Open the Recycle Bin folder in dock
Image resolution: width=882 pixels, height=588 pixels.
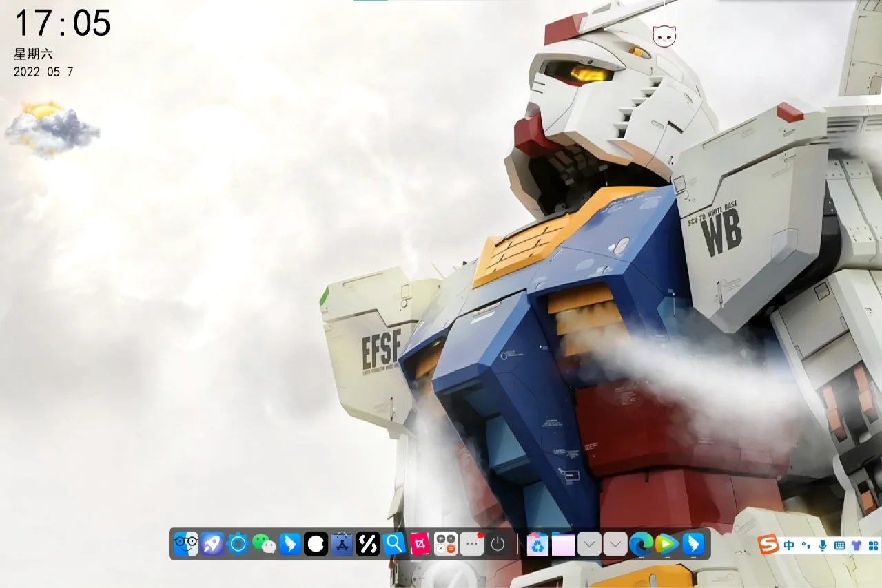pyautogui.click(x=537, y=544)
